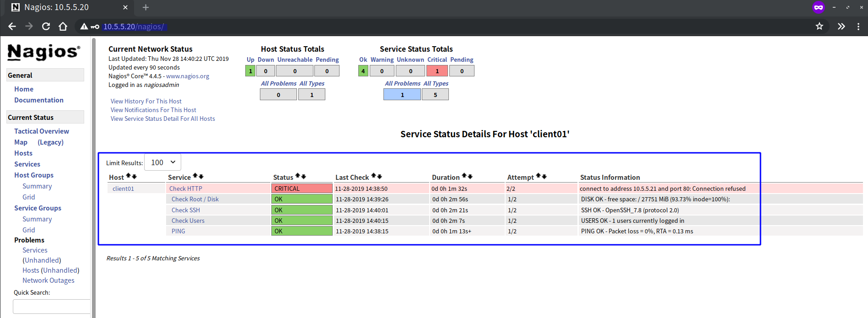The height and width of the screenshot is (318, 868).
Task: Bookmark this page with the star icon
Action: point(819,27)
